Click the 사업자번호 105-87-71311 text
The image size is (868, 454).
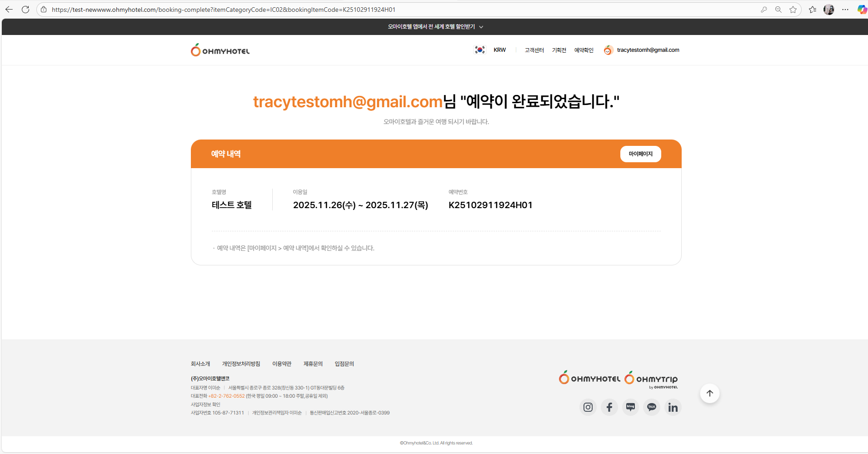(217, 413)
